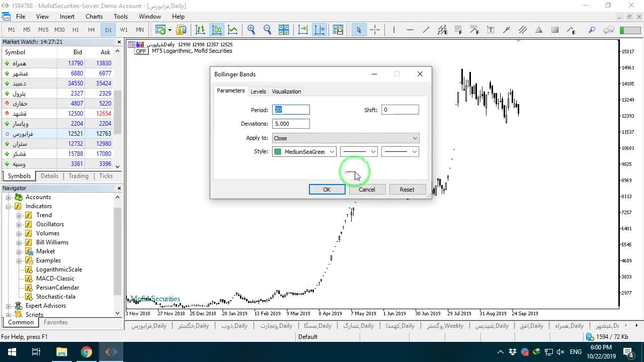Switch chart to M5 timeframe

pyautogui.click(x=27, y=30)
